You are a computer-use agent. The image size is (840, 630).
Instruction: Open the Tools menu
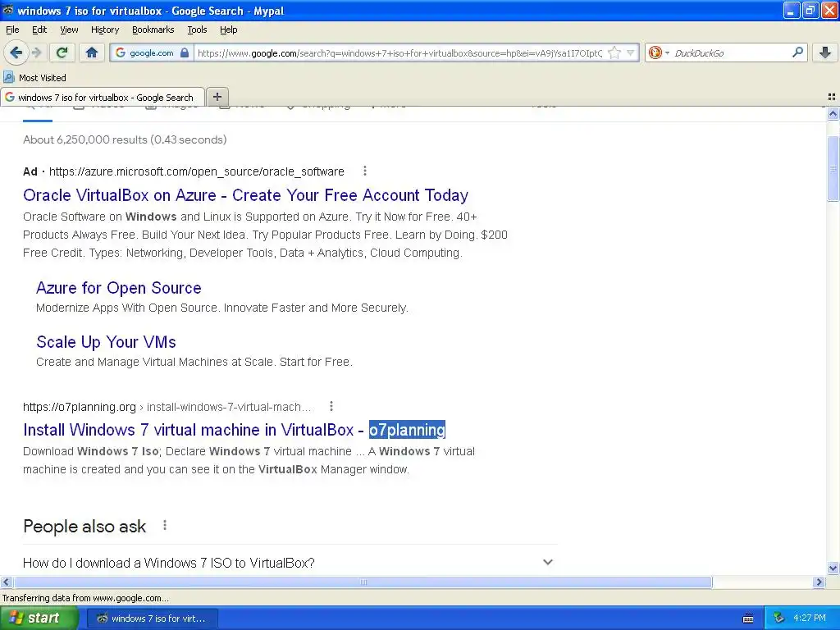point(197,30)
